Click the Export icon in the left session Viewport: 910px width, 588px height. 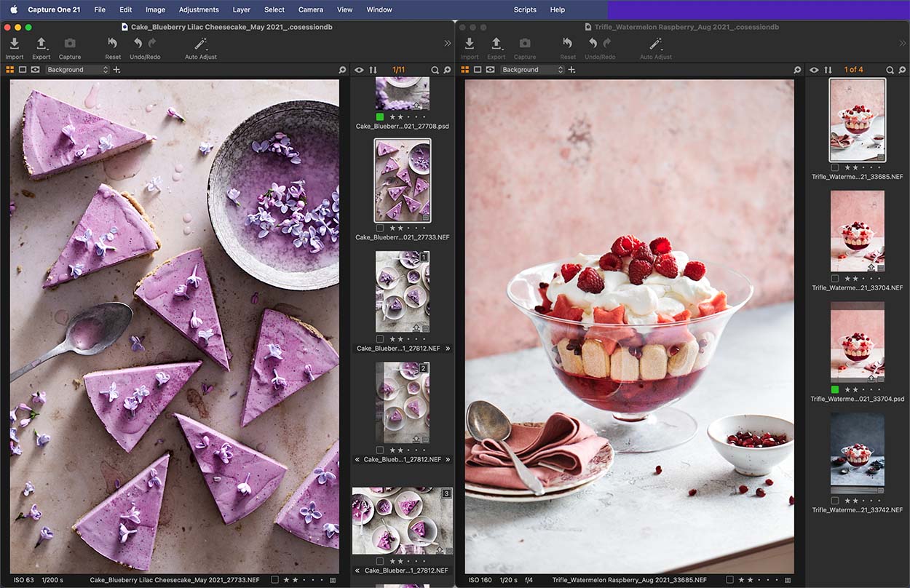pos(41,47)
